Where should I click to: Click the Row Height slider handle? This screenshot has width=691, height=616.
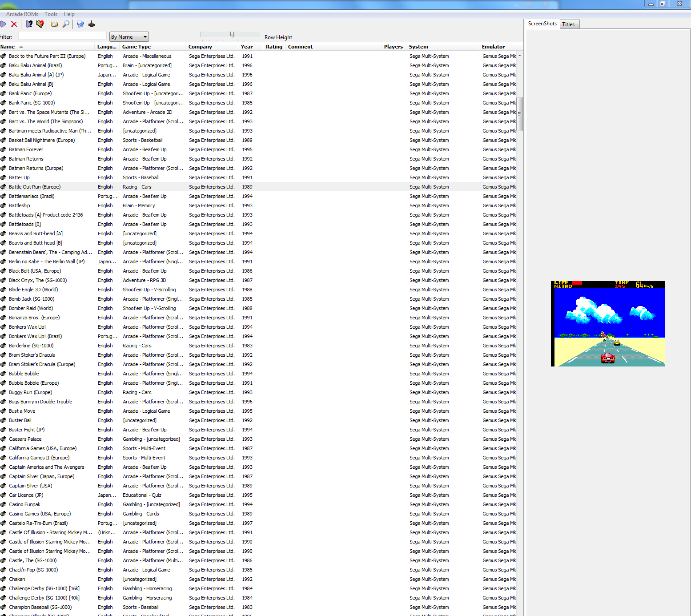click(x=232, y=34)
